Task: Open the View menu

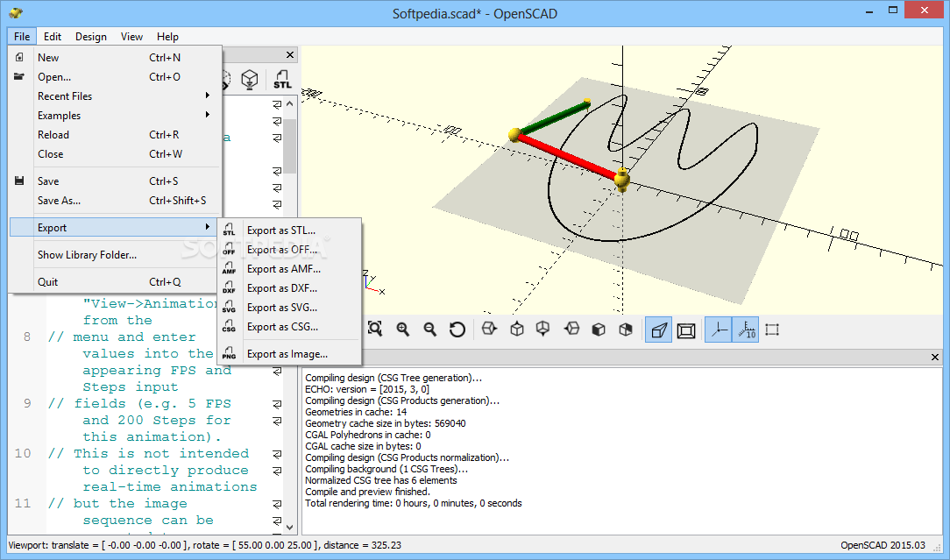Action: [x=131, y=36]
